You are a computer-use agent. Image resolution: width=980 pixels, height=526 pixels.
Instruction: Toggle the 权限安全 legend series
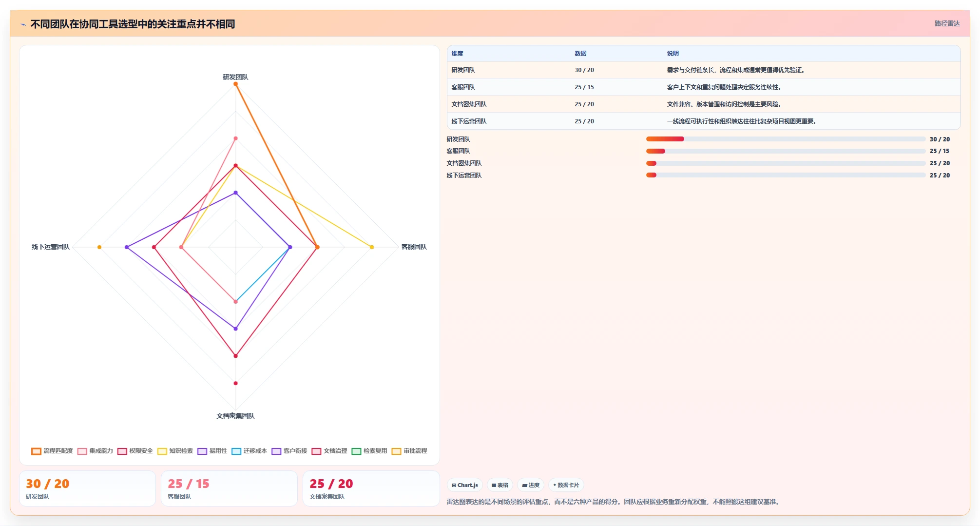pyautogui.click(x=135, y=451)
